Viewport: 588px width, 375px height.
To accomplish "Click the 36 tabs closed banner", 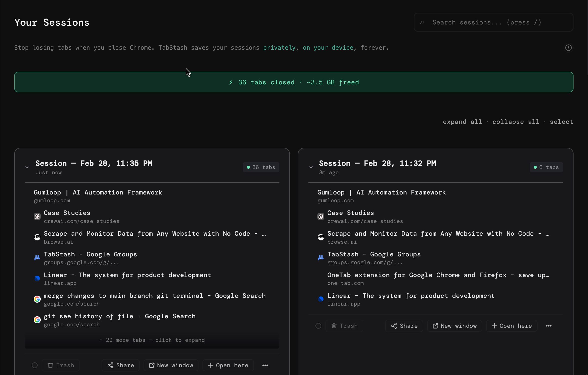I will click(294, 82).
